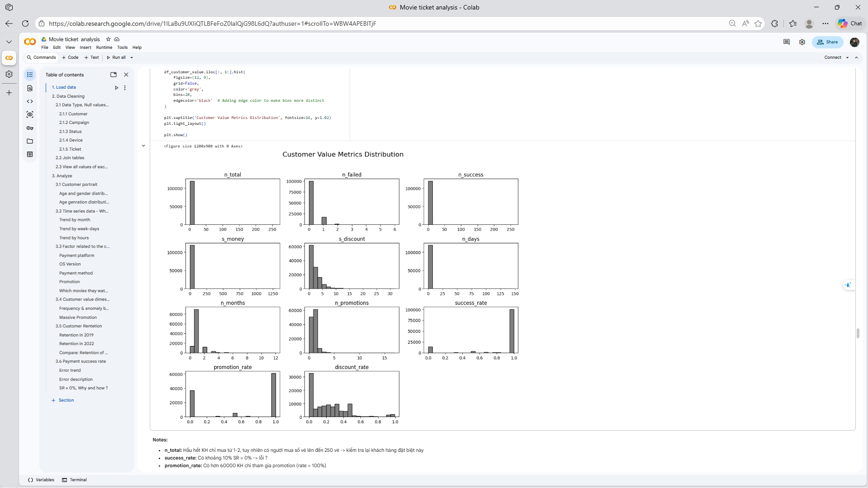868x488 pixels.
Task: Close the Table of contents panel
Action: tap(126, 75)
